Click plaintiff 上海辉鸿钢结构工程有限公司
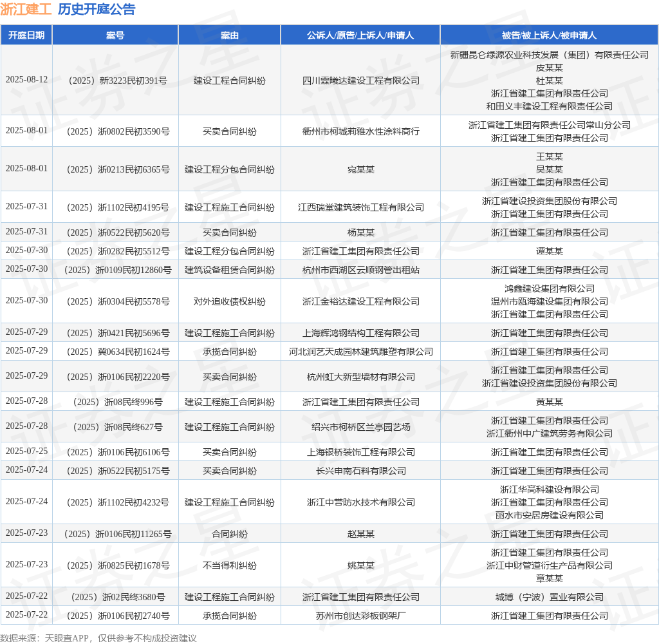The height and width of the screenshot is (644, 659). 361,333
